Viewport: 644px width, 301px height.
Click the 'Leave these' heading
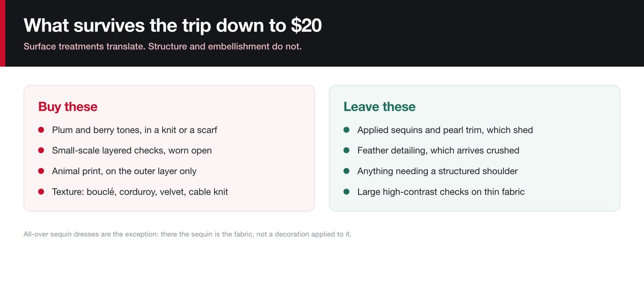[379, 106]
